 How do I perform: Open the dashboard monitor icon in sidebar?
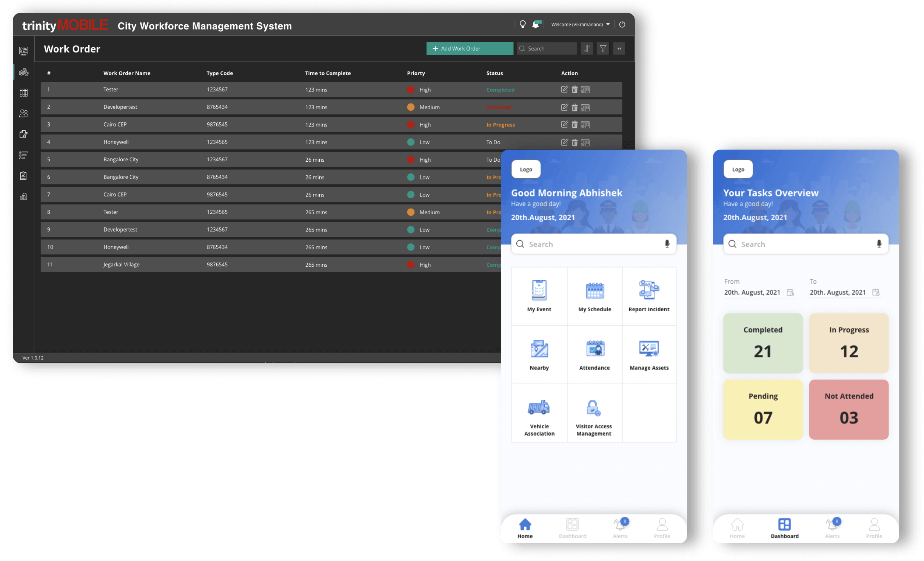coord(23,51)
